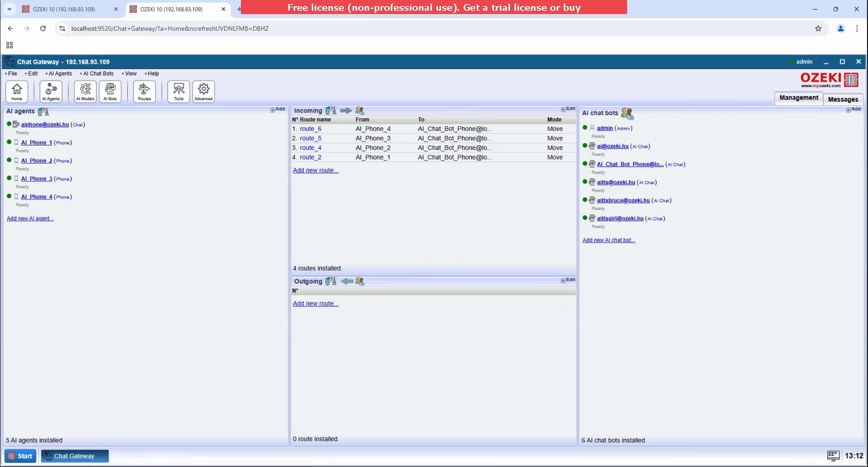Open the AI_Phone_4 agent link
The width and height of the screenshot is (868, 467).
pyautogui.click(x=37, y=197)
